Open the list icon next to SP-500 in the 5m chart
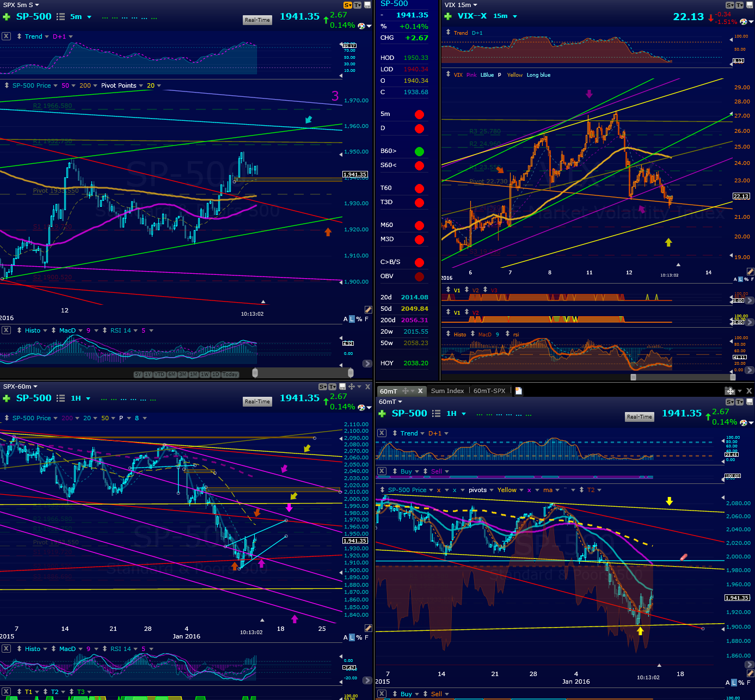Image resolution: width=755 pixels, height=700 pixels. (61, 17)
